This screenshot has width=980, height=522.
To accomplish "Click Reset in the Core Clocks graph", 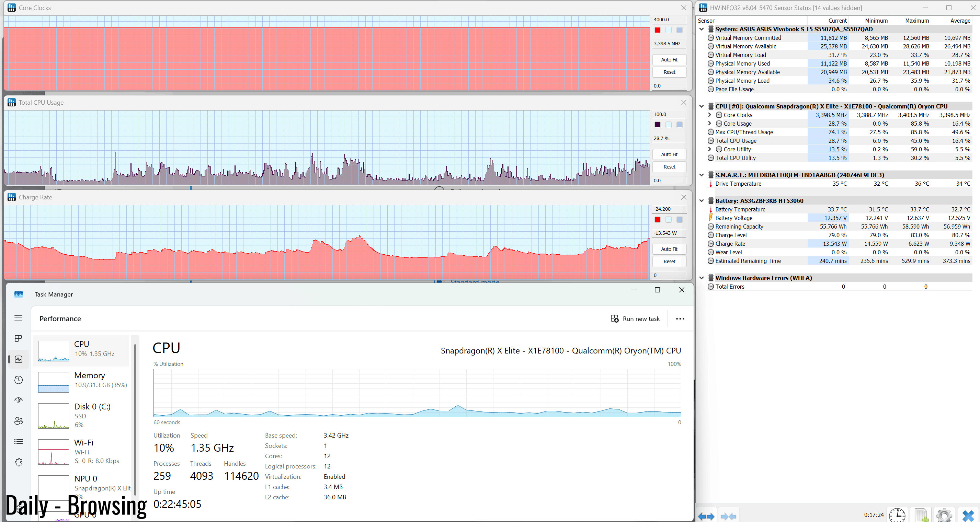I will pyautogui.click(x=669, y=72).
